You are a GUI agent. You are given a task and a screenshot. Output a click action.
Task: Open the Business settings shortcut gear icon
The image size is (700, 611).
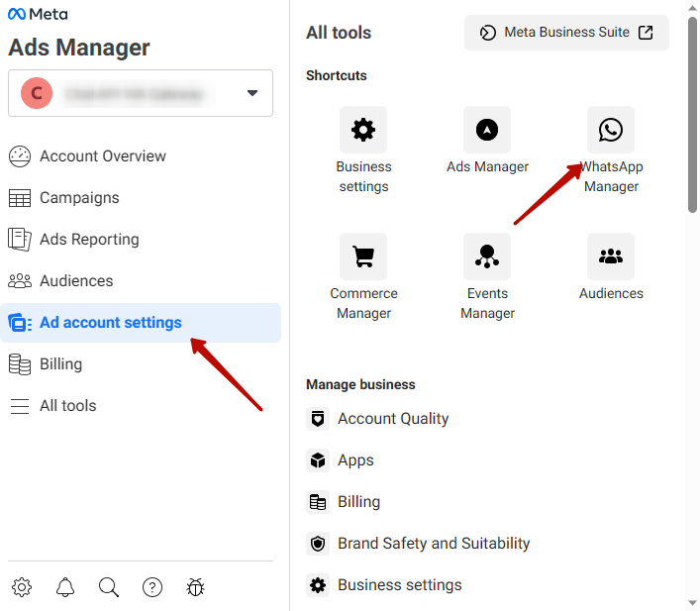pos(363,130)
